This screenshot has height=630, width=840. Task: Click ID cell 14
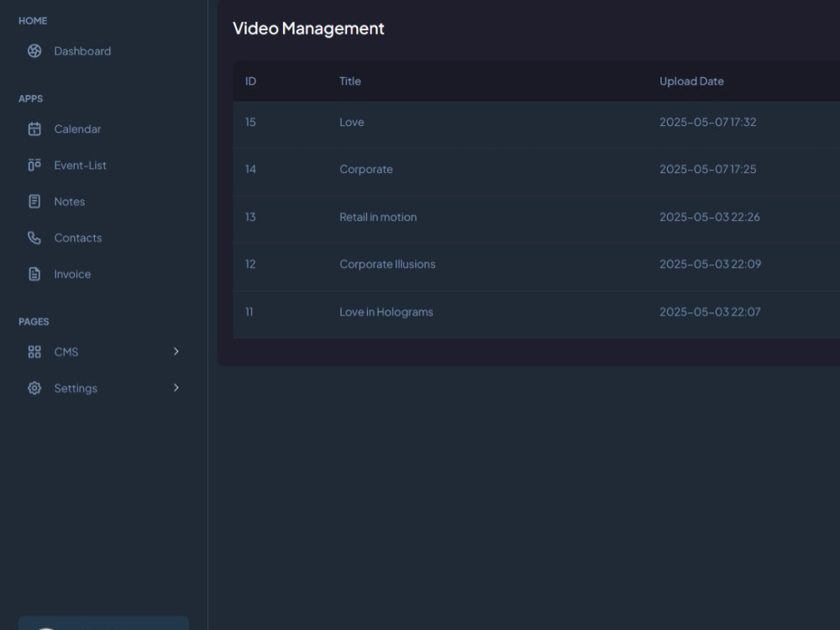(x=250, y=170)
